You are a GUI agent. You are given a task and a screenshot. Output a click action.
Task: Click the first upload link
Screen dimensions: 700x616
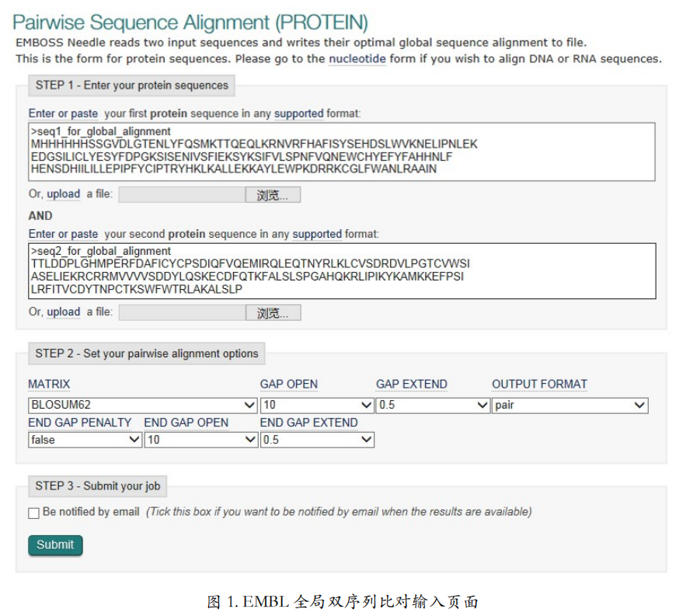coord(64,193)
